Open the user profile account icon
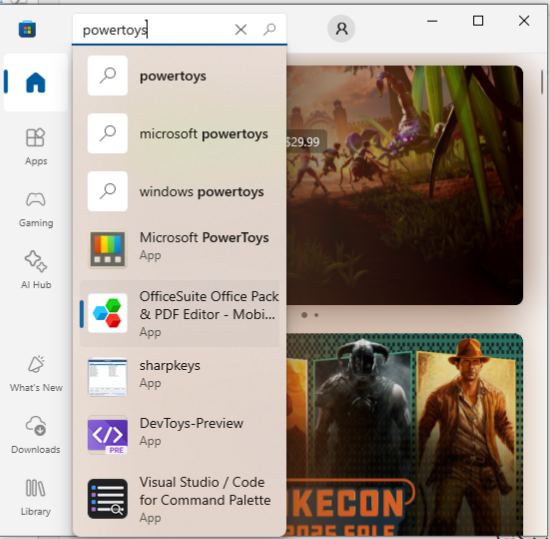The width and height of the screenshot is (550, 539). (x=341, y=29)
